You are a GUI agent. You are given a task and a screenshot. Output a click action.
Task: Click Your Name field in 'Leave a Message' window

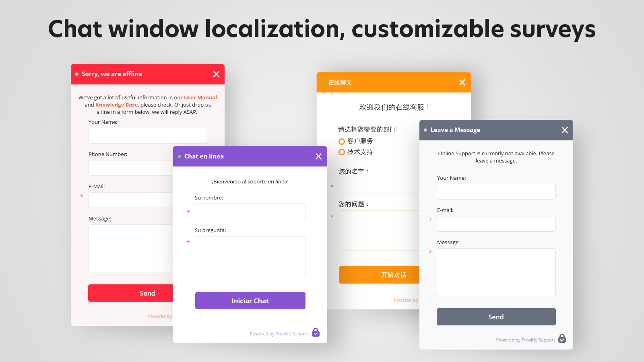coord(496,191)
